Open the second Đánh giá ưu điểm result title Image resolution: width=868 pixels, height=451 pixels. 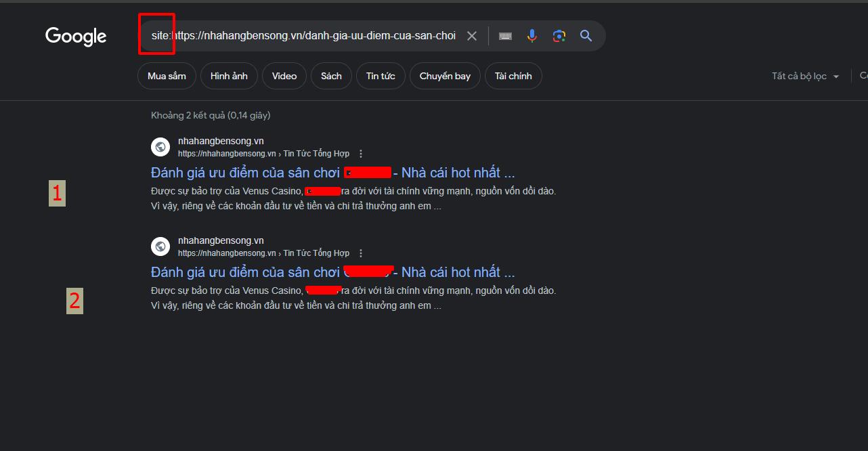(x=332, y=272)
